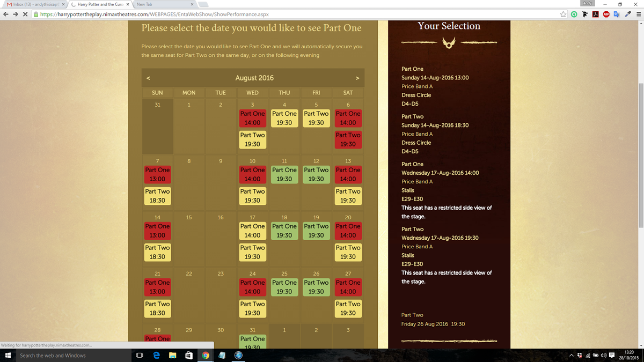644x362 pixels.
Task: Select Part Two 19:30 on Friday 5 August
Action: (316, 118)
